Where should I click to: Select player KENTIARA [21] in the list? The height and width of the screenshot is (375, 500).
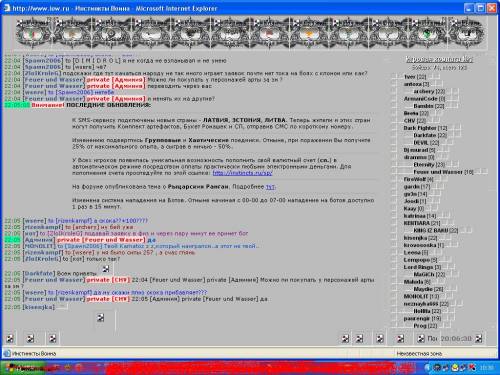422,223
